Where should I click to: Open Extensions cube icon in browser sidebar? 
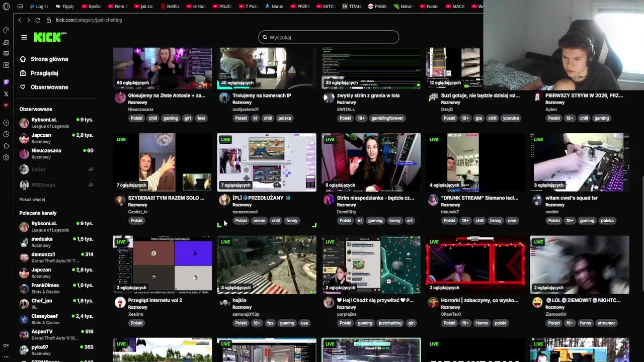coord(6,146)
